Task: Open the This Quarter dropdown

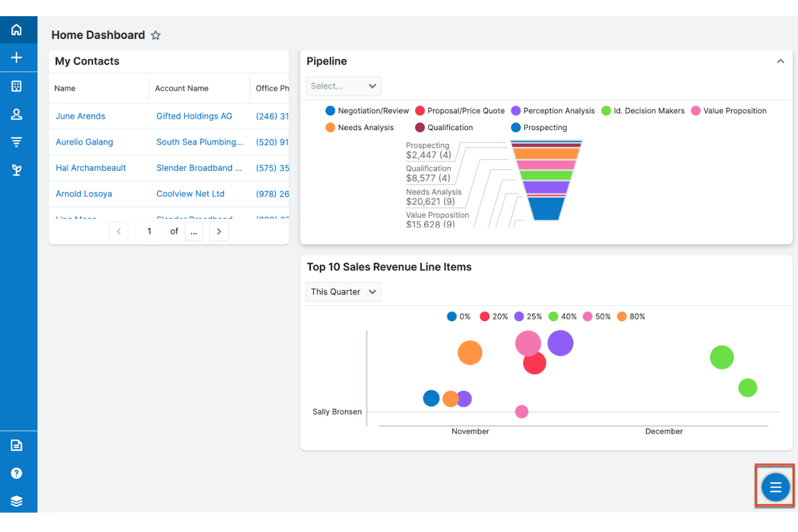Action: point(343,292)
